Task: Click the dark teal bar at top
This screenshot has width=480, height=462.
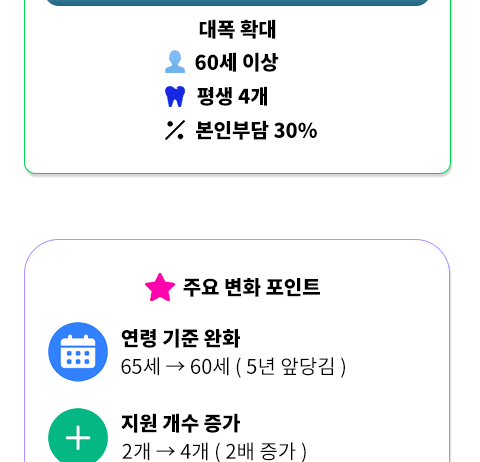Action: [237, 3]
